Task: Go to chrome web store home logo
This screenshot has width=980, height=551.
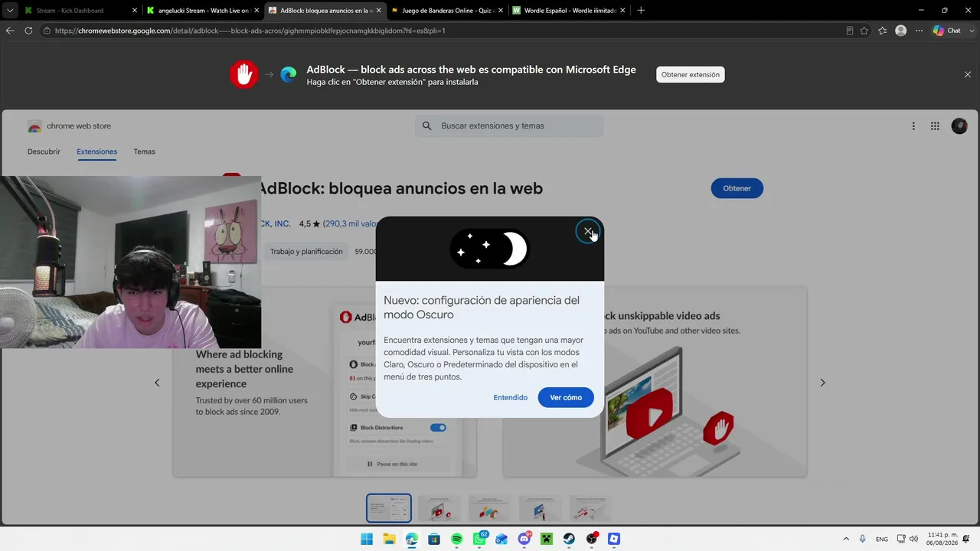Action: 69,126
